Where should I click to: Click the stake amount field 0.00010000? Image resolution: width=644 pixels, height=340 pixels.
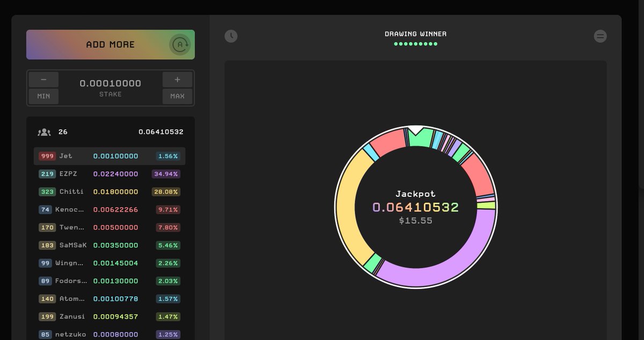(x=111, y=83)
